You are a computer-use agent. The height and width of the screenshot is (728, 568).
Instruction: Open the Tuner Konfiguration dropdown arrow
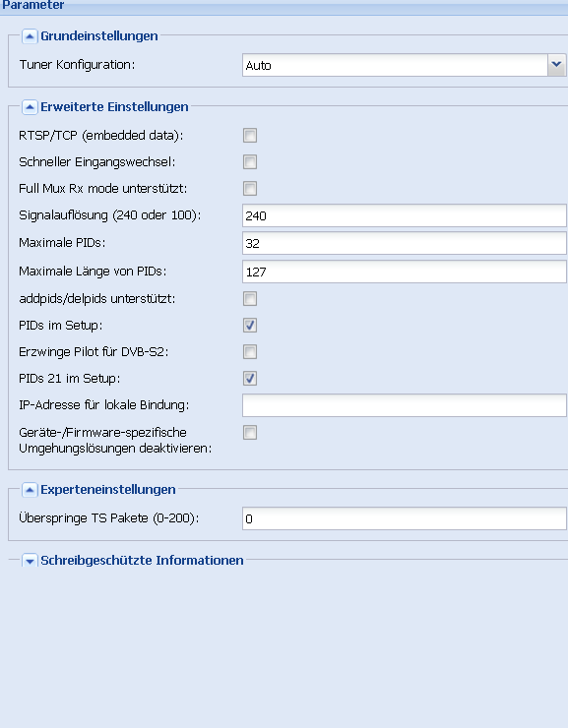(556, 65)
